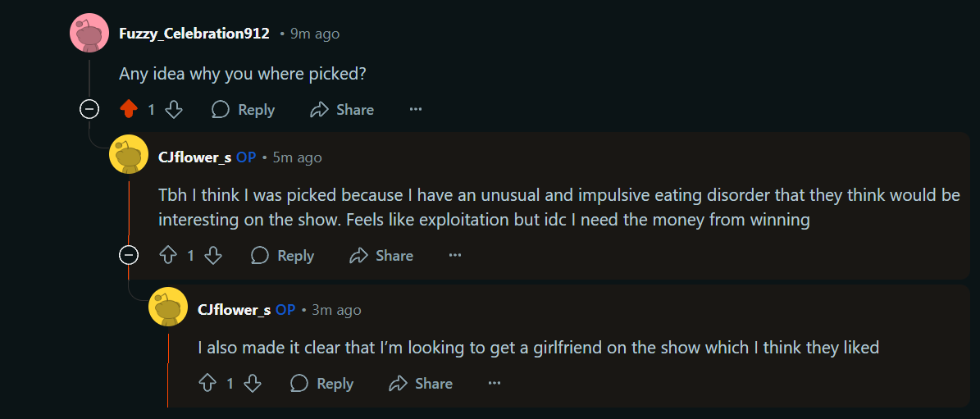Collapse the 5m ago CJflower_s reply thread
This screenshot has height=419, width=980.
(x=129, y=255)
